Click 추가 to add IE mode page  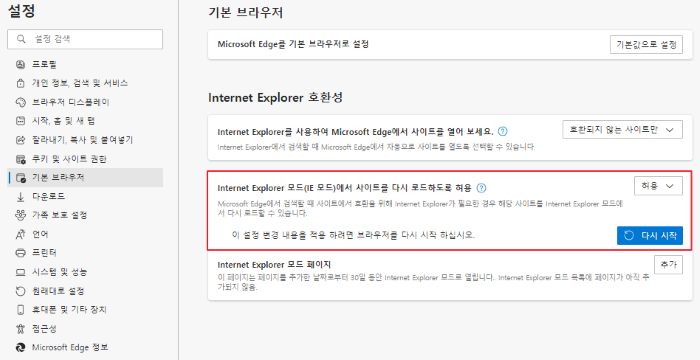[x=668, y=264]
